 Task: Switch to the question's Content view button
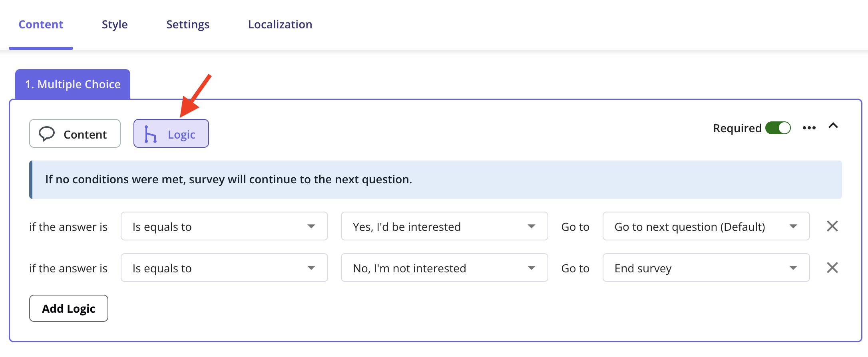coord(75,134)
